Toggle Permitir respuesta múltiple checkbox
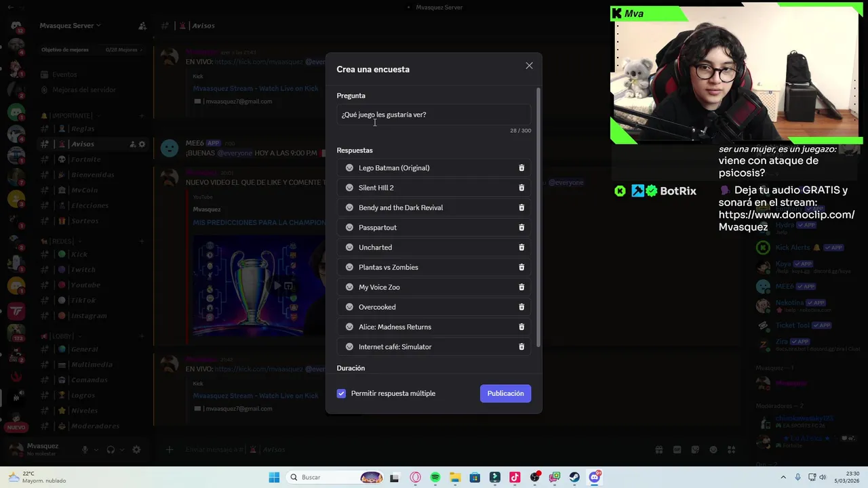The height and width of the screenshot is (488, 868). pos(341,394)
